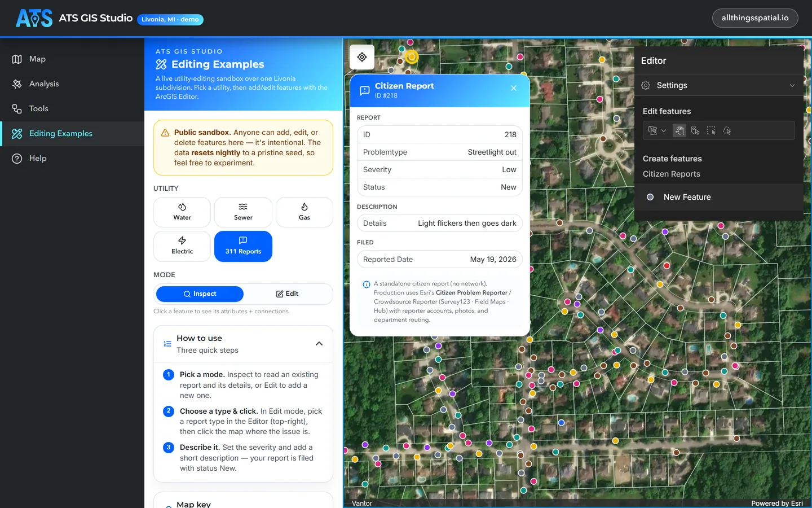Close the Citizen Report popup
Image resolution: width=812 pixels, height=508 pixels.
click(x=514, y=88)
